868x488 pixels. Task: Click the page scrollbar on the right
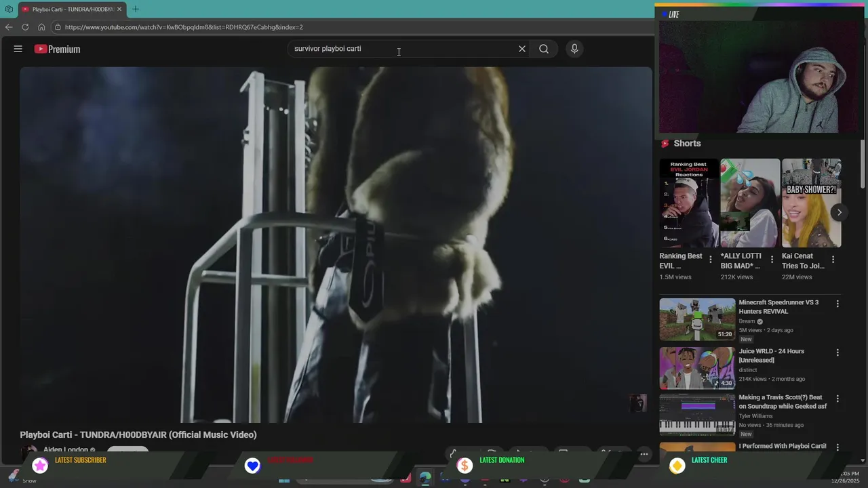863,163
